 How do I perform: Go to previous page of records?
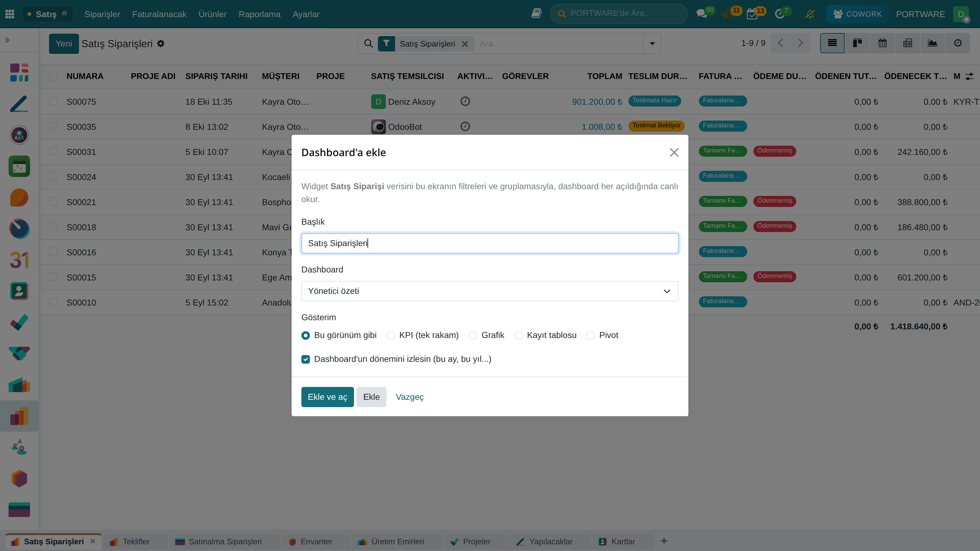pyautogui.click(x=780, y=43)
